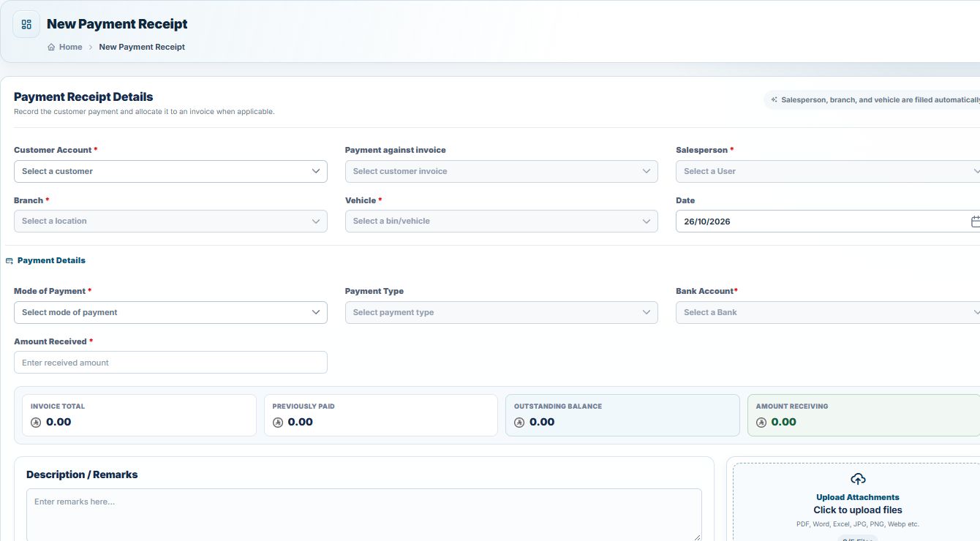This screenshot has width=980, height=541.
Task: Click currency icon under Previously Paid
Action: (278, 423)
